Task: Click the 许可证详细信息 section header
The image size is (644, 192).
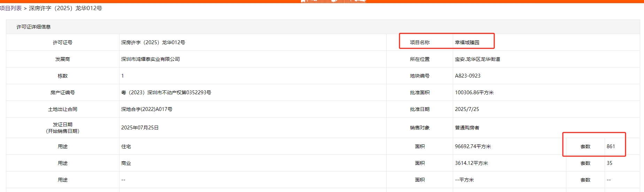Action: point(33,27)
